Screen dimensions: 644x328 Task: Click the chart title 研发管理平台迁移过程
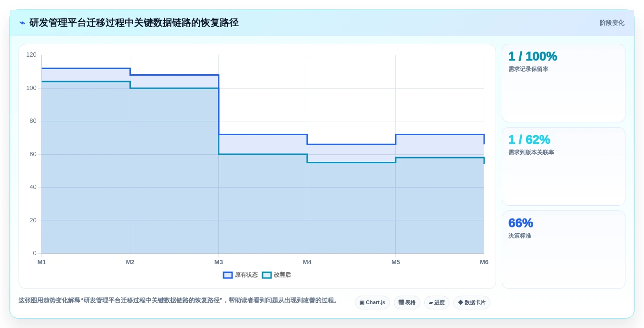coord(134,23)
